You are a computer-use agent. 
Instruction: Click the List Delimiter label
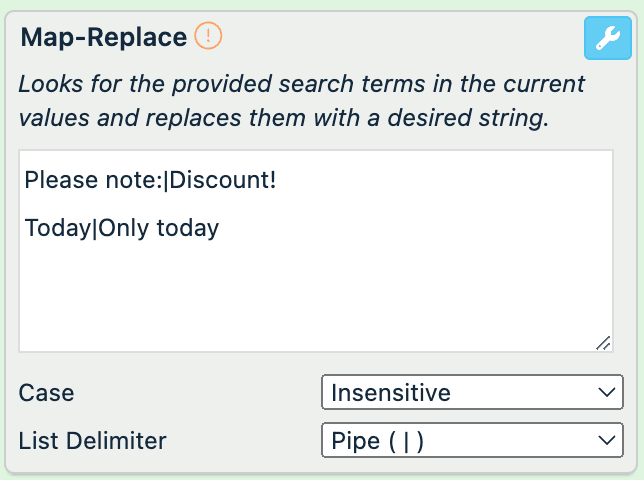pos(93,441)
